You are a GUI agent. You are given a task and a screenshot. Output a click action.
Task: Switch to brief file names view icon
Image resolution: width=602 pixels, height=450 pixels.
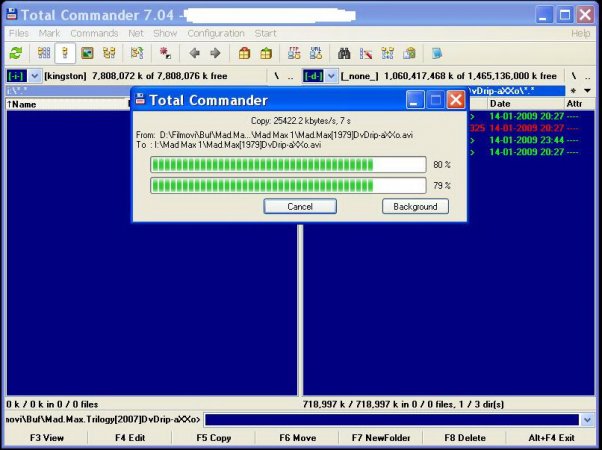click(44, 53)
